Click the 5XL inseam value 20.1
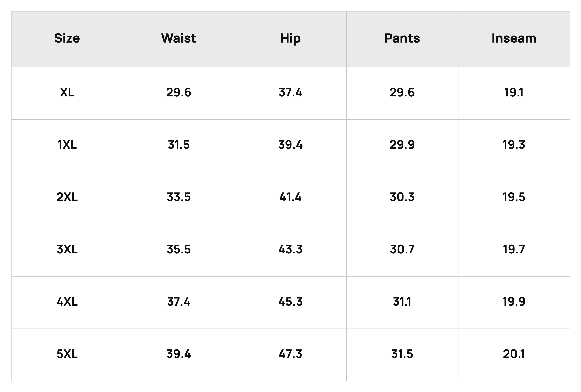This screenshot has height=392, width=581. (x=514, y=354)
